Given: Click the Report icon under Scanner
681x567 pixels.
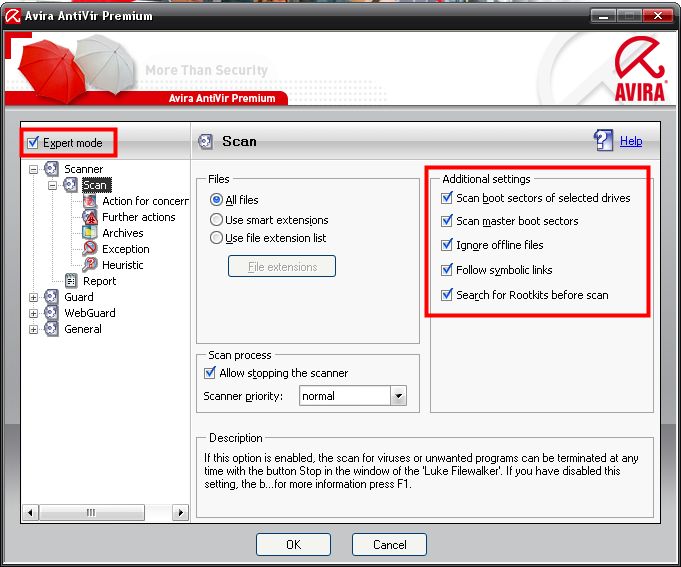Looking at the screenshot, I should (x=71, y=281).
